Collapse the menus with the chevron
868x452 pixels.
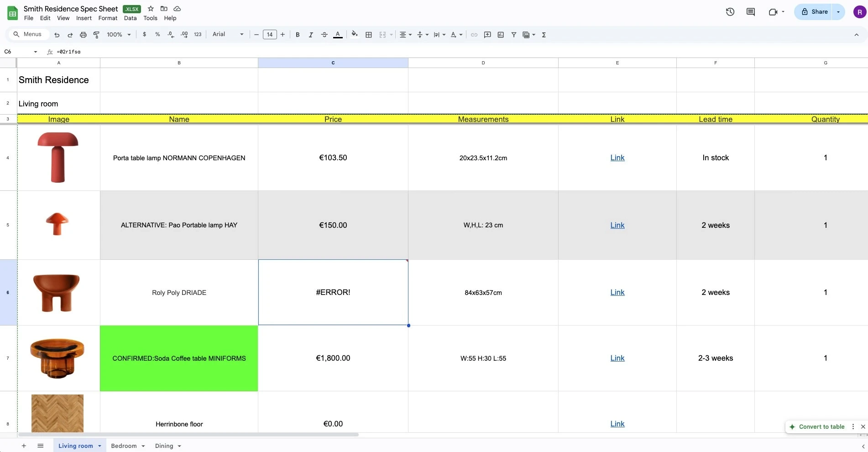point(857,35)
